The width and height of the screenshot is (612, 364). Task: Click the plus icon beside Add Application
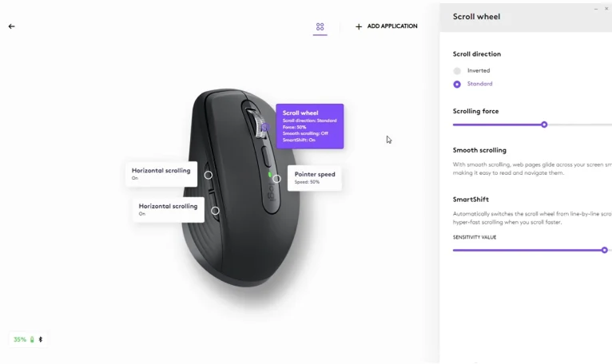coord(359,26)
